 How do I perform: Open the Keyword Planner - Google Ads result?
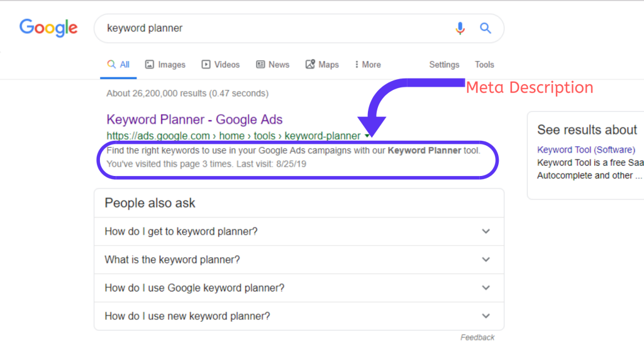[x=194, y=119]
